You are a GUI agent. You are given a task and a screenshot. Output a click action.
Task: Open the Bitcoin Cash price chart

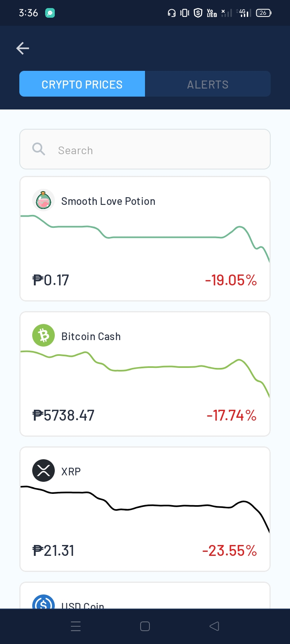coord(145,374)
